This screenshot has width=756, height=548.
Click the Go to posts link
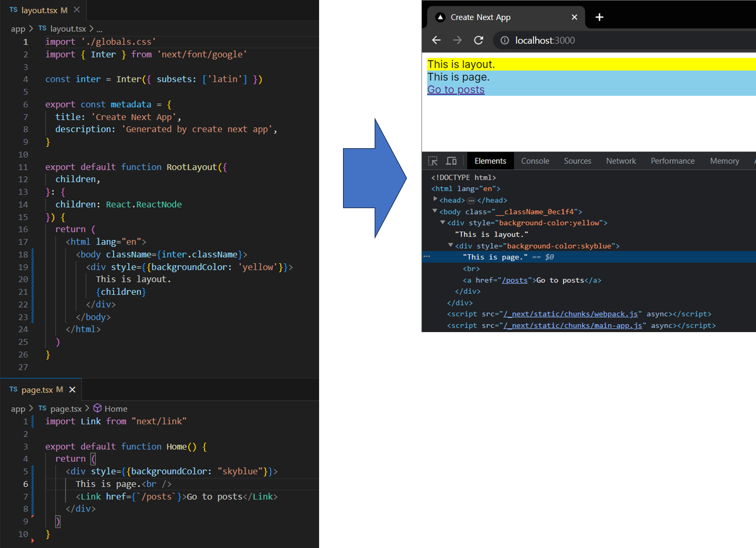click(455, 90)
